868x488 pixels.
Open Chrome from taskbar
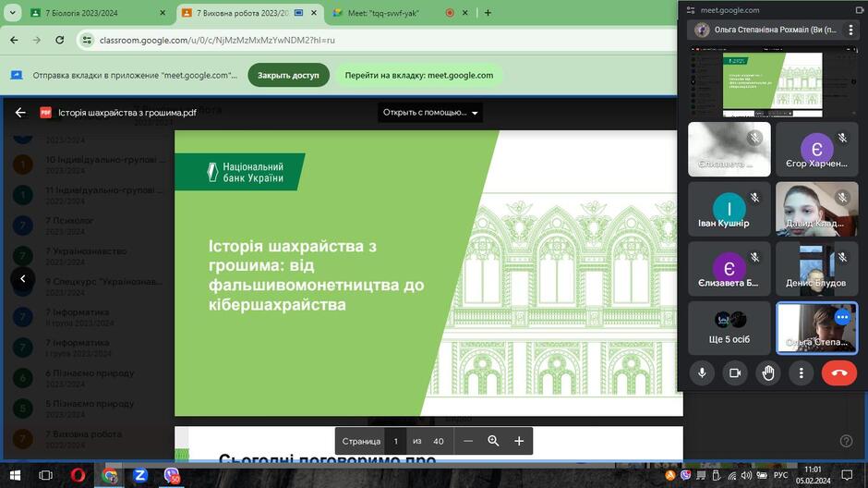click(x=110, y=475)
